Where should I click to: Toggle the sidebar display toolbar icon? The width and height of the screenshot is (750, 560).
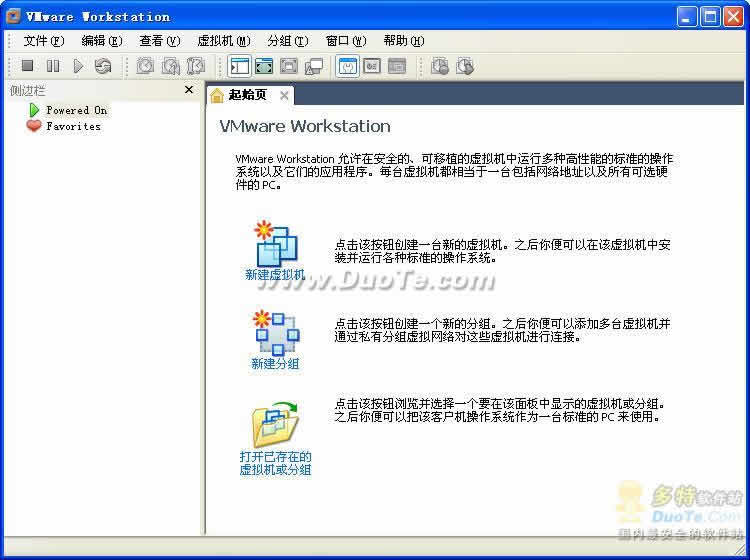(x=239, y=66)
